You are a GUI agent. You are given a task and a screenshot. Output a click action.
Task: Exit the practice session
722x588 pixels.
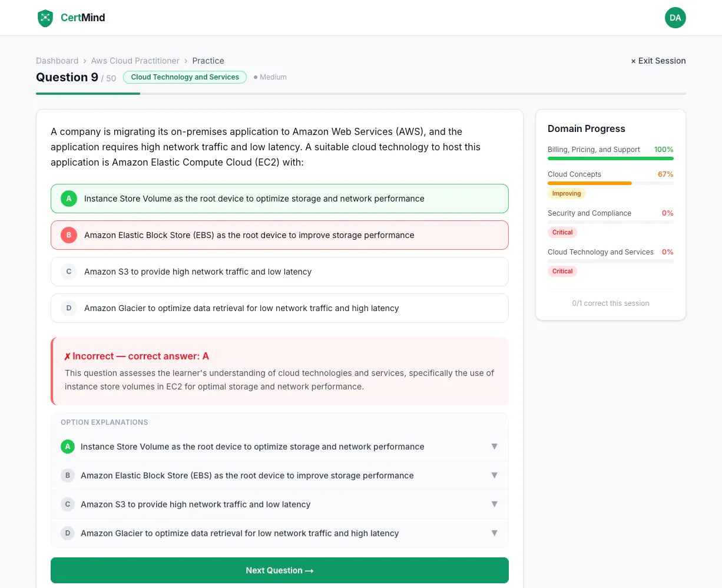[658, 61]
